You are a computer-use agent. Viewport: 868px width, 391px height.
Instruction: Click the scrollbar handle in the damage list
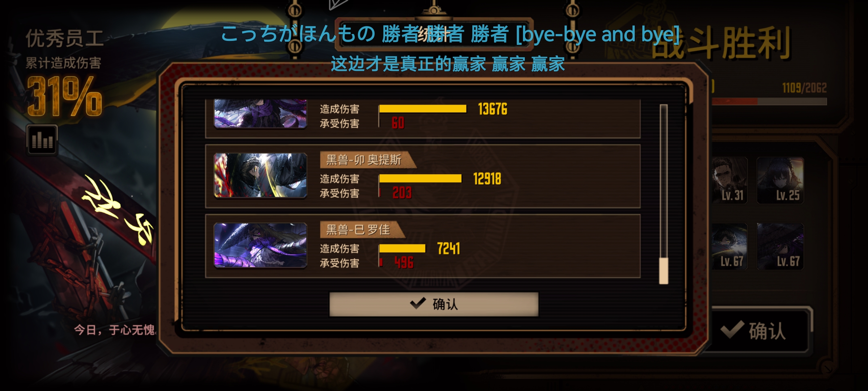(x=664, y=271)
